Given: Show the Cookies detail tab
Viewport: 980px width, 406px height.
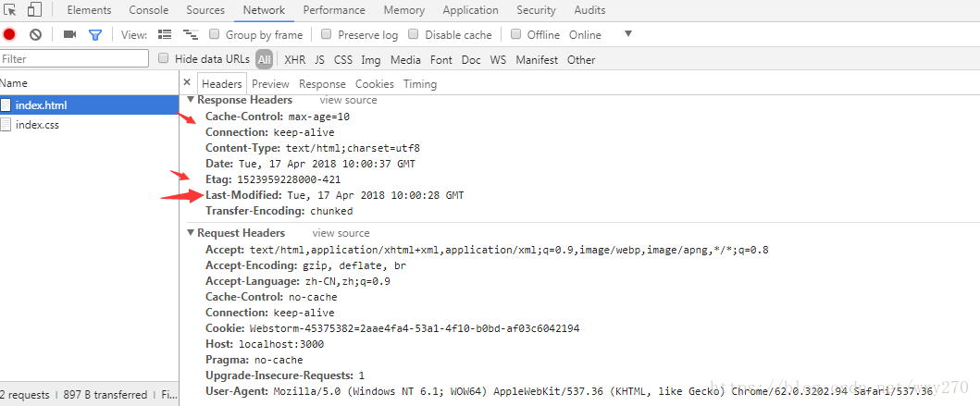Looking at the screenshot, I should [x=375, y=84].
